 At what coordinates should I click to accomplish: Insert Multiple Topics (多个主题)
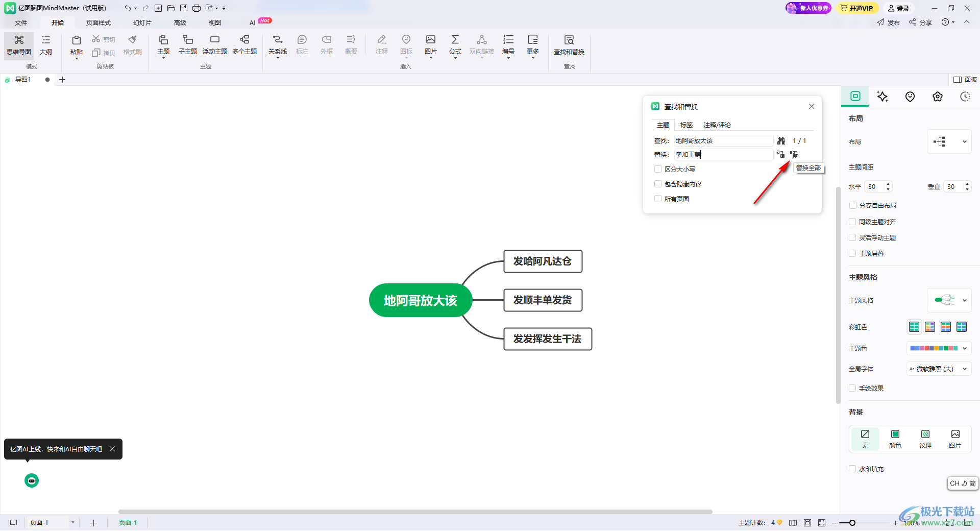(244, 45)
